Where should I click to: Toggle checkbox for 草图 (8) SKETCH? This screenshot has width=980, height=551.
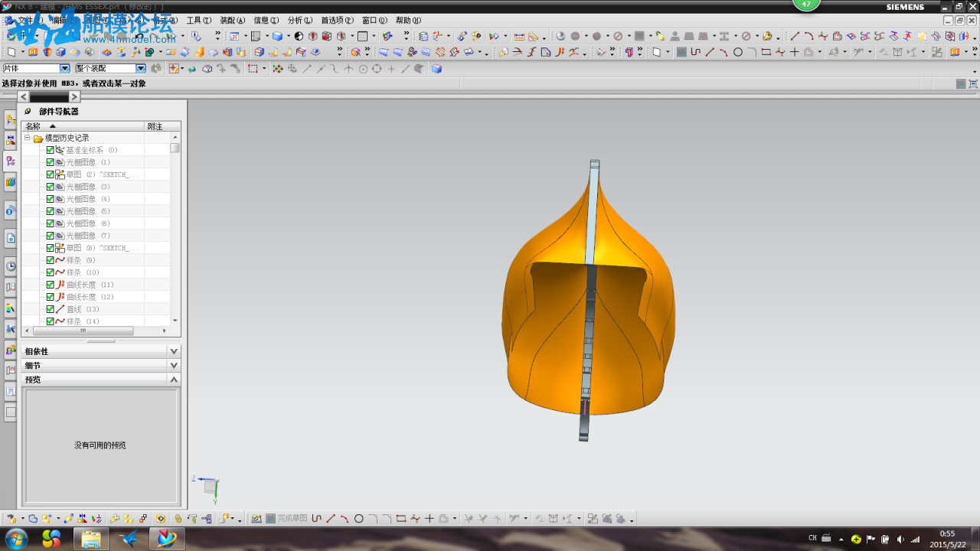pyautogui.click(x=51, y=248)
